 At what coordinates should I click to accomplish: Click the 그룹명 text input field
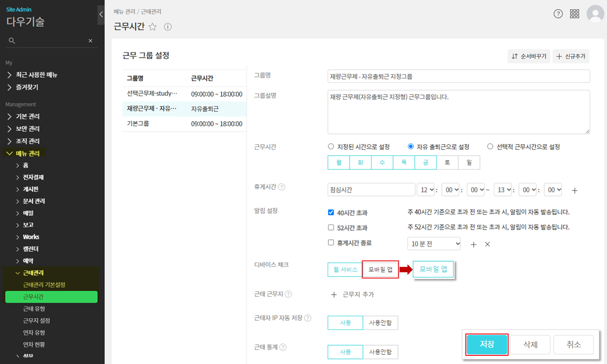[459, 76]
